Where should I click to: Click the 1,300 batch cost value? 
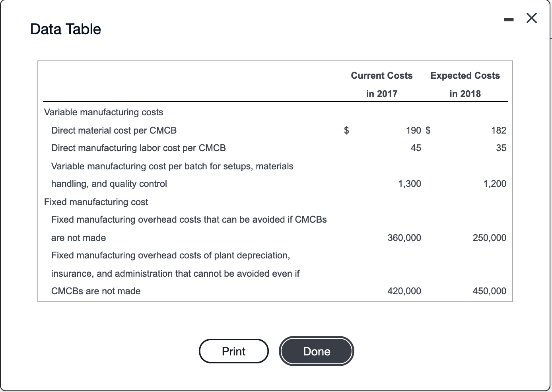(410, 184)
